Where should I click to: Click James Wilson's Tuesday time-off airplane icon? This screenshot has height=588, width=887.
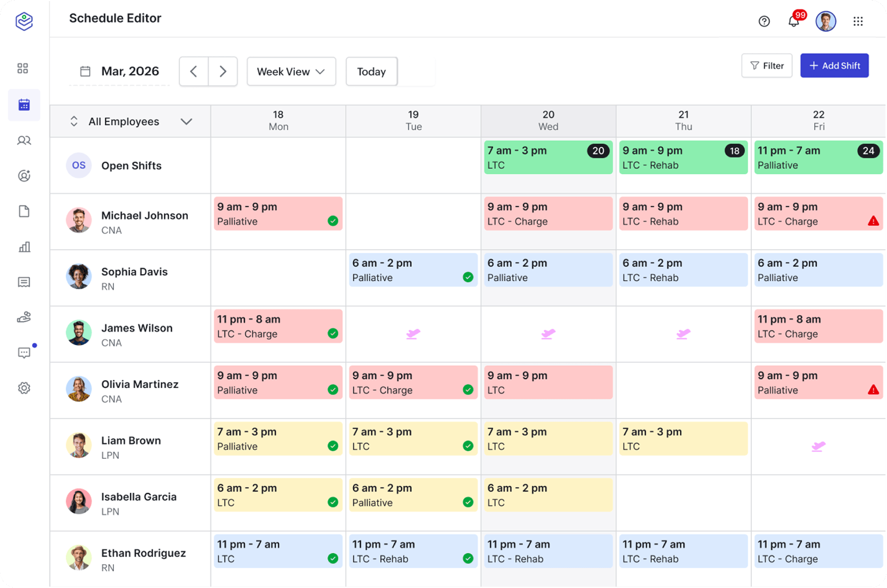coord(413,334)
